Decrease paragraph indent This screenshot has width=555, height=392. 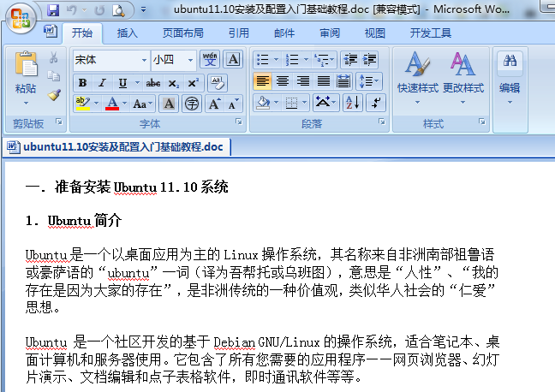[350, 59]
